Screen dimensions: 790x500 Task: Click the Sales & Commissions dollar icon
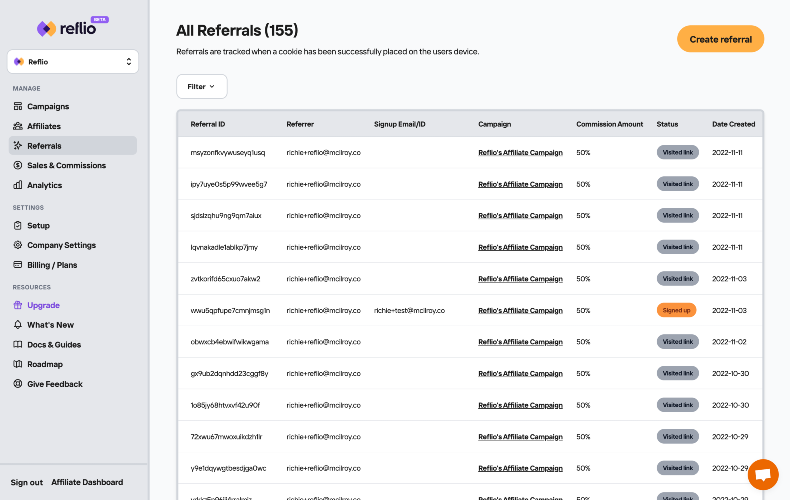point(18,165)
